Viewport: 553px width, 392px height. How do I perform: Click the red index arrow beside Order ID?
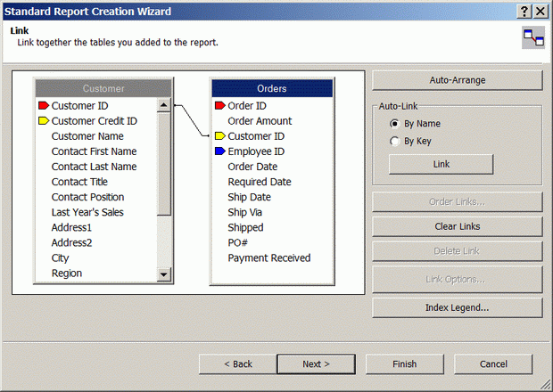point(220,106)
